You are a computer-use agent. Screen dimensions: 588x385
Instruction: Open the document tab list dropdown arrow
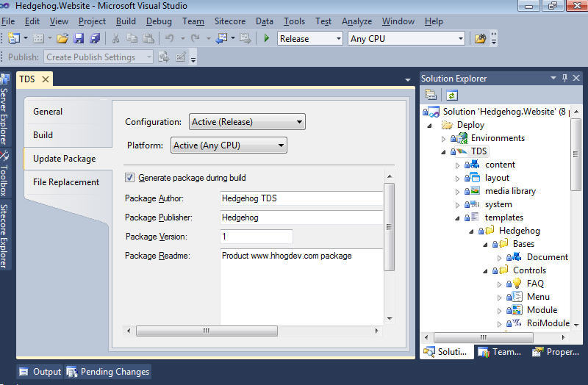pyautogui.click(x=408, y=79)
